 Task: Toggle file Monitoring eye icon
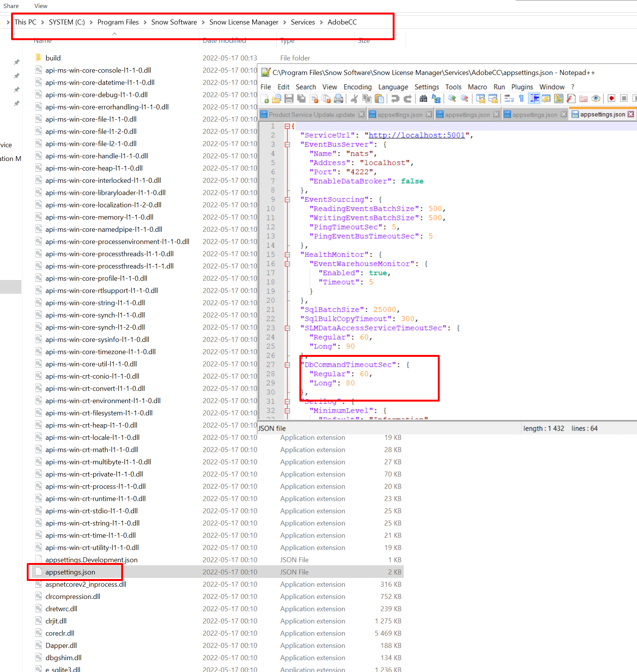[596, 99]
